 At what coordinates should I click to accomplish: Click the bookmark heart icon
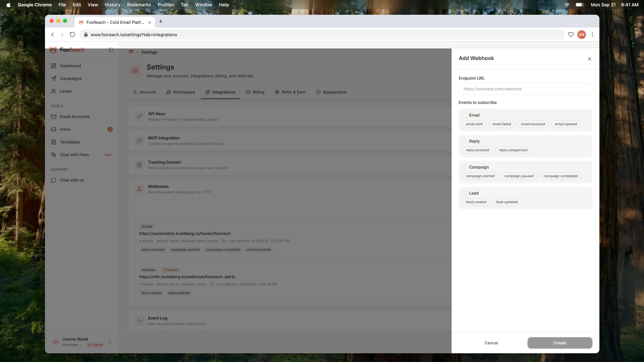coord(571,34)
